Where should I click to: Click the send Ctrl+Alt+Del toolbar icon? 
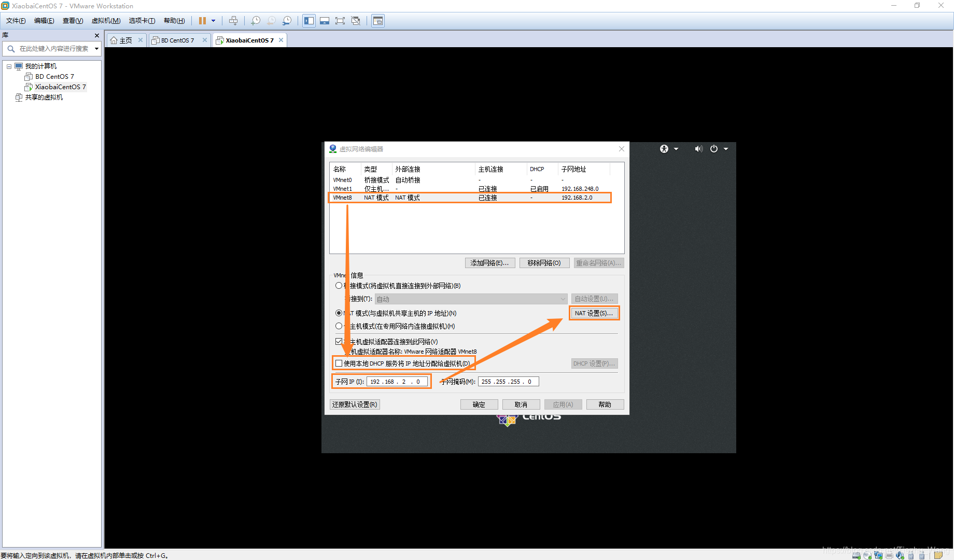pyautogui.click(x=233, y=21)
